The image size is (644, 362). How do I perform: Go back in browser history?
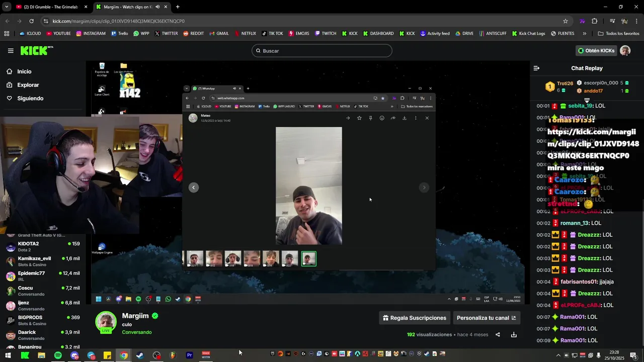coord(7,21)
